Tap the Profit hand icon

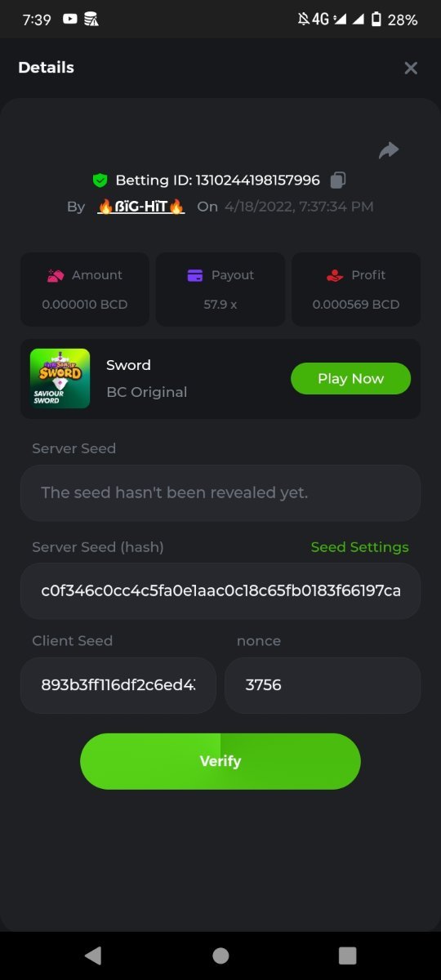(x=335, y=276)
